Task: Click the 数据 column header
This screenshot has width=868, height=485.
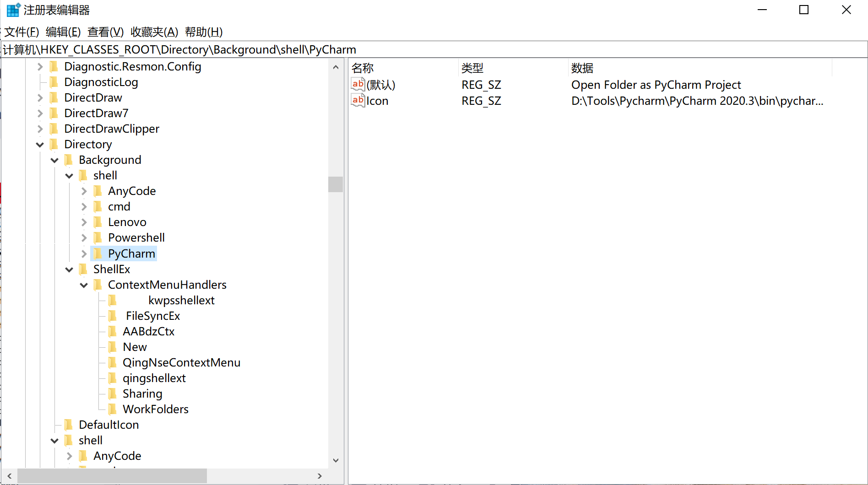Action: [x=582, y=68]
